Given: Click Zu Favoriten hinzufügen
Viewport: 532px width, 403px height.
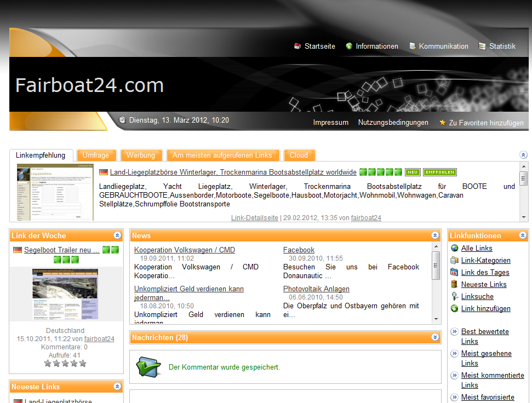Looking at the screenshot, I should coord(486,123).
